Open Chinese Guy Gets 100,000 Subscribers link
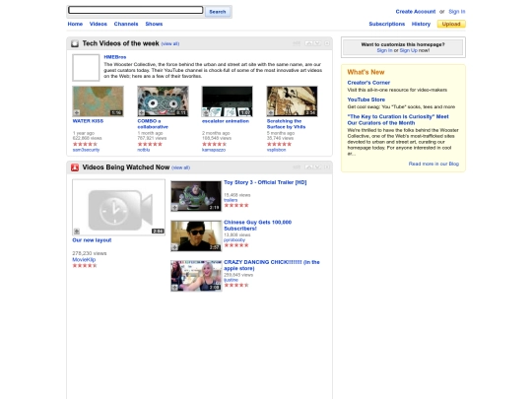Viewport: 532px width, 399px height. [x=257, y=226]
